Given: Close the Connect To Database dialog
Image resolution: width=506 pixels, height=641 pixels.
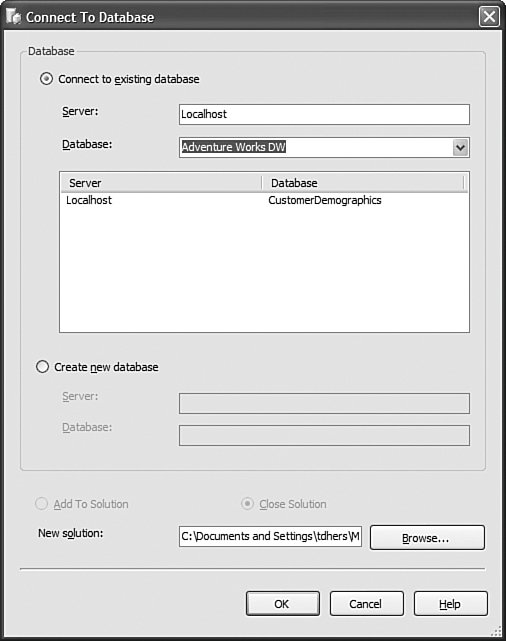Looking at the screenshot, I should 489,17.
